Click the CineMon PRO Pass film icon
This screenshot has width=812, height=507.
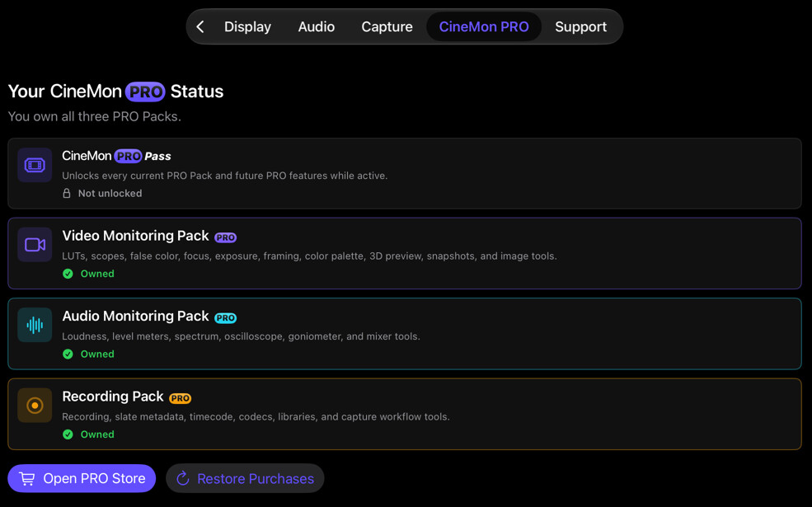coord(35,165)
